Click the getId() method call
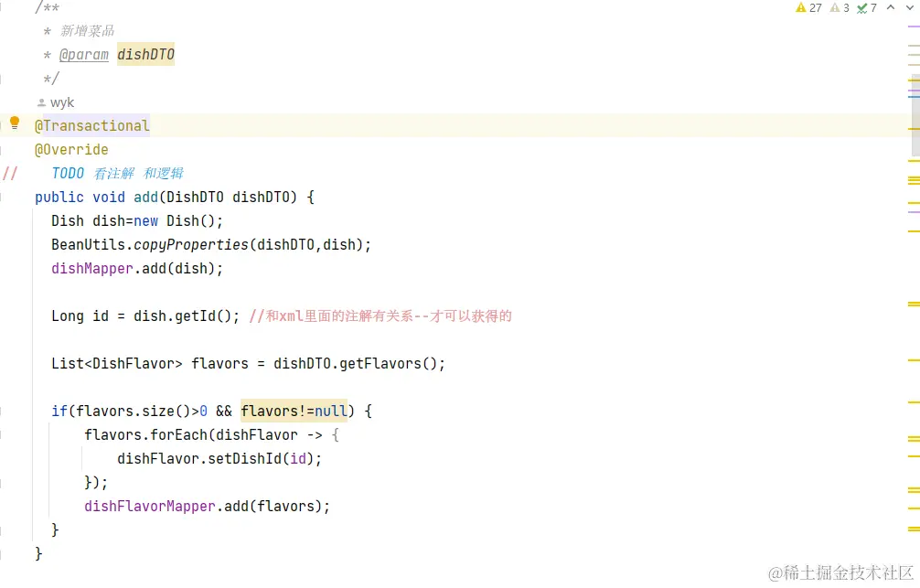Image resolution: width=920 pixels, height=588 pixels. click(x=203, y=315)
